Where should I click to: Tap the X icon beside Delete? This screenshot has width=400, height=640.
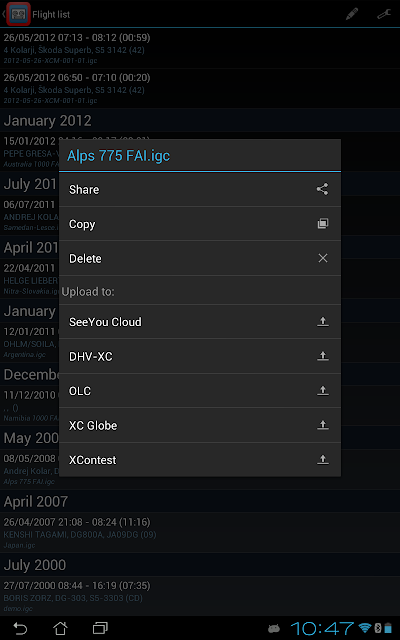[322, 258]
